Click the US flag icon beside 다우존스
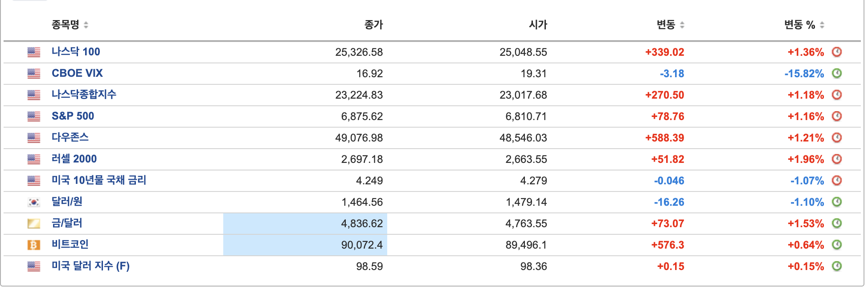Image resolution: width=868 pixels, height=291 pixels. coord(34,138)
